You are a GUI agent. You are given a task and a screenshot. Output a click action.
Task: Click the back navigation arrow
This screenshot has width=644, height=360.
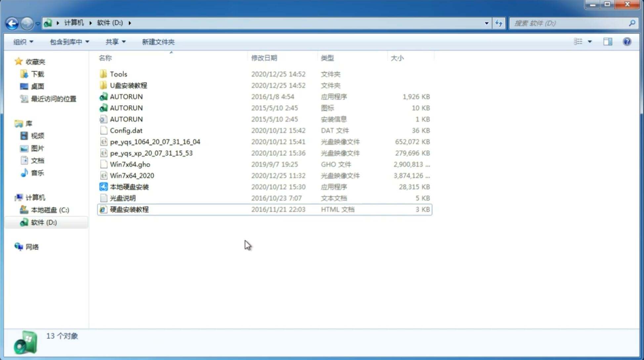click(x=12, y=22)
